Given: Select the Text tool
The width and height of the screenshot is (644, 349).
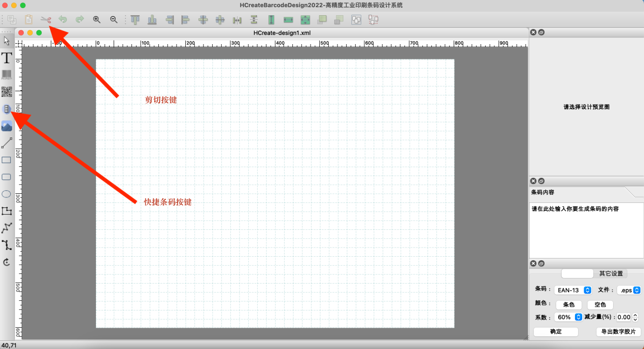Looking at the screenshot, I should (x=7, y=58).
